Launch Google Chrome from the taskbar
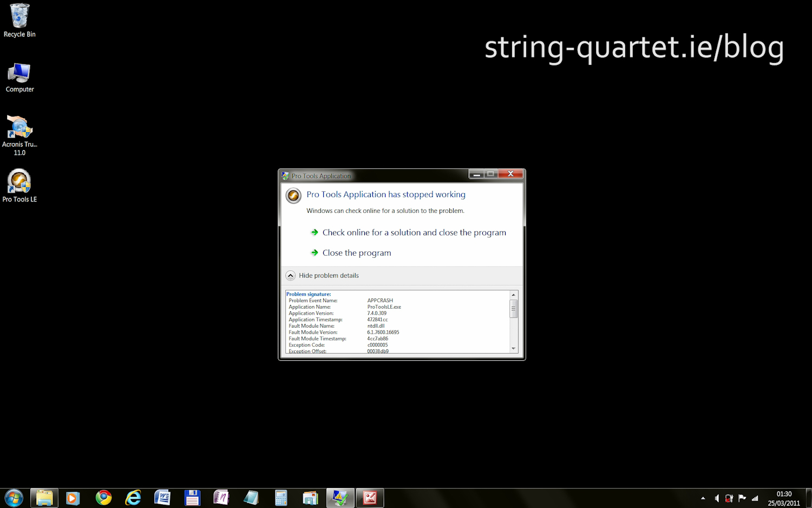The height and width of the screenshot is (508, 812). pyautogui.click(x=103, y=498)
